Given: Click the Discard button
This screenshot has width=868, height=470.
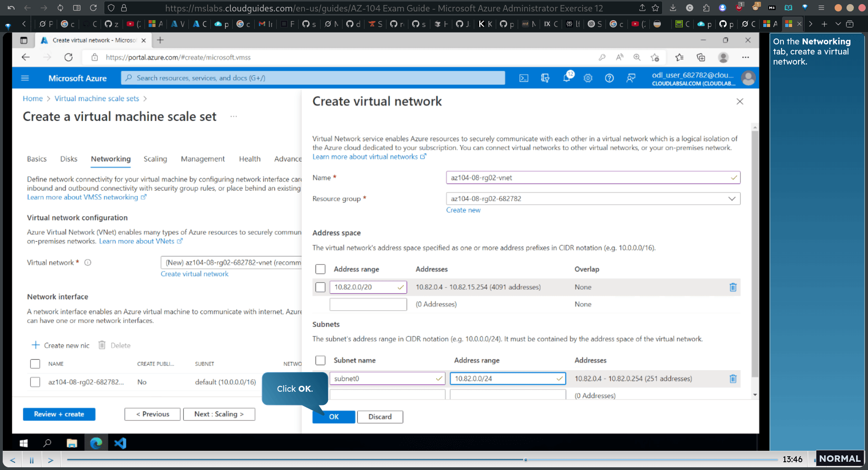Looking at the screenshot, I should click(x=380, y=417).
